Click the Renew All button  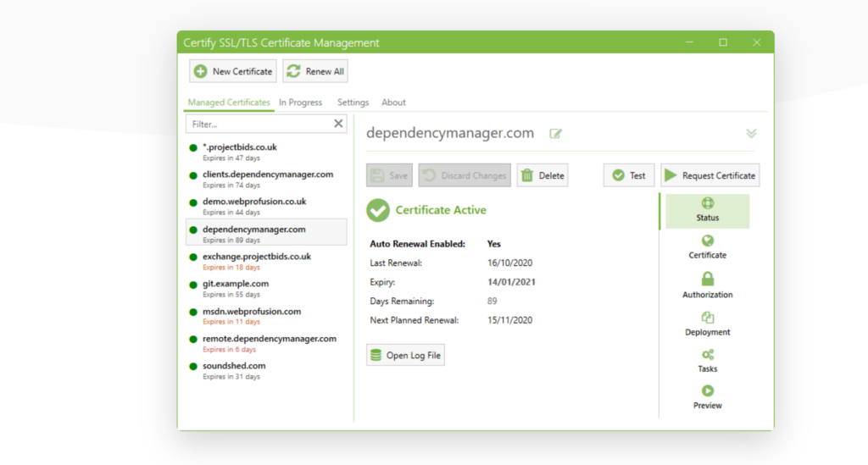coord(315,71)
